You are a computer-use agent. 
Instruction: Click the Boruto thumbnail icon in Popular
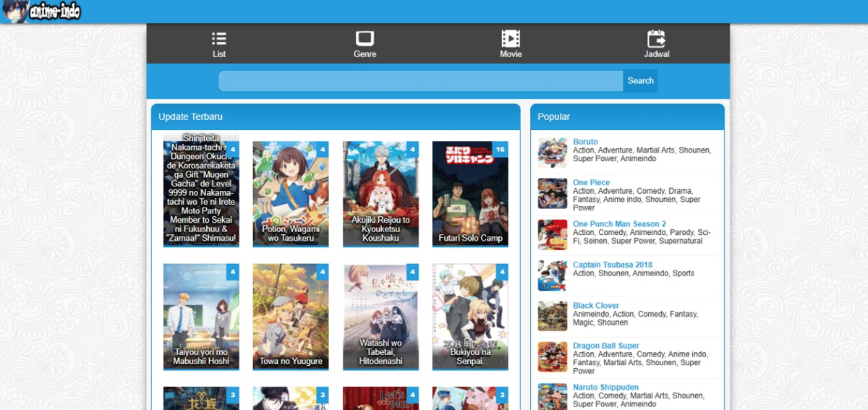pyautogui.click(x=553, y=153)
